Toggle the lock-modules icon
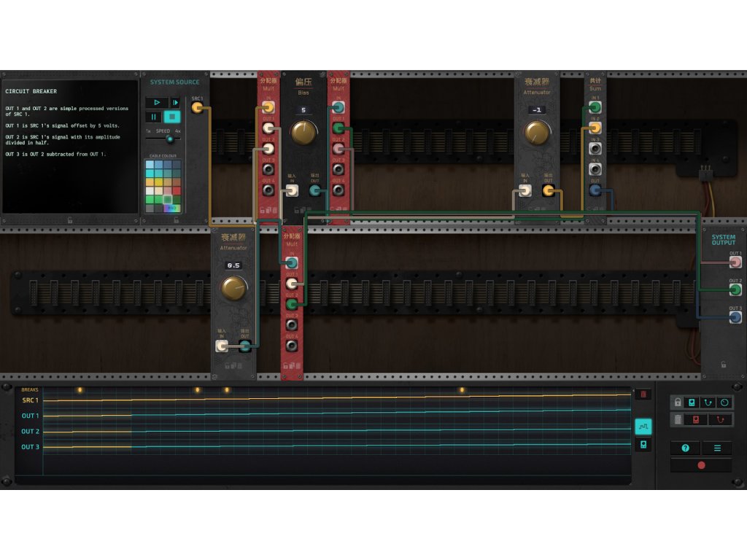 692,402
